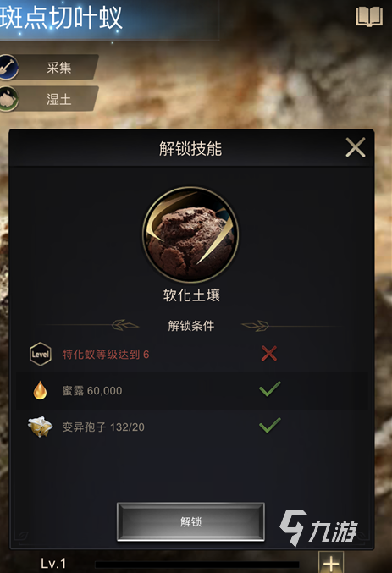The image size is (392, 573).
Task: Click the green check beside 变异孢子
Action: click(270, 425)
